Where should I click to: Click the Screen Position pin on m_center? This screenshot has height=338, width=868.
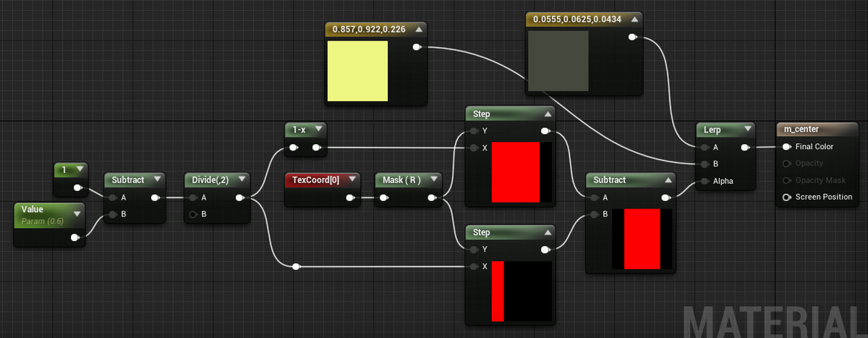click(787, 197)
